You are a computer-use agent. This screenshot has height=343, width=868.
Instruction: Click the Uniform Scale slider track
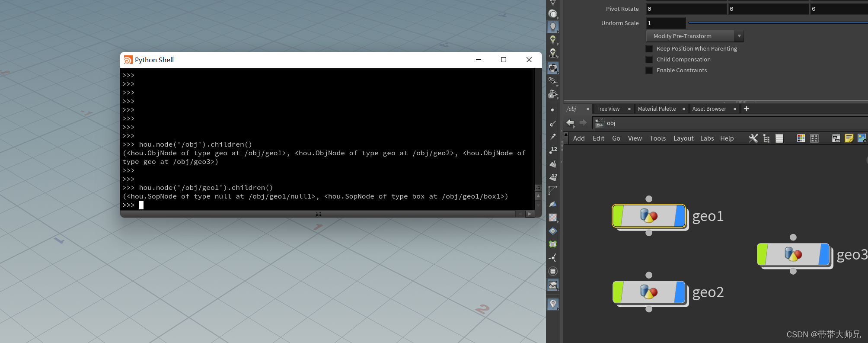click(x=778, y=23)
